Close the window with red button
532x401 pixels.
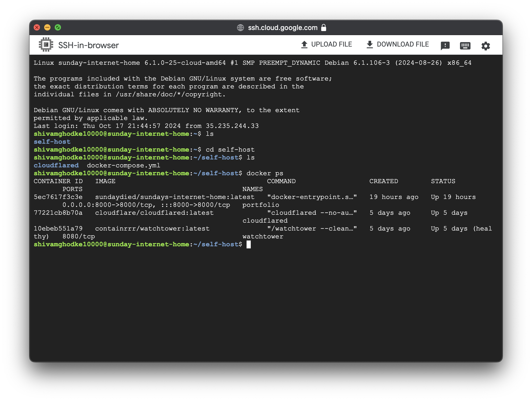tap(37, 27)
